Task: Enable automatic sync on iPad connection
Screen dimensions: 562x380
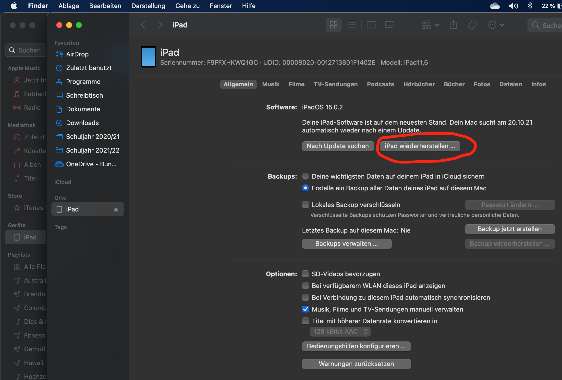Action: [305, 298]
